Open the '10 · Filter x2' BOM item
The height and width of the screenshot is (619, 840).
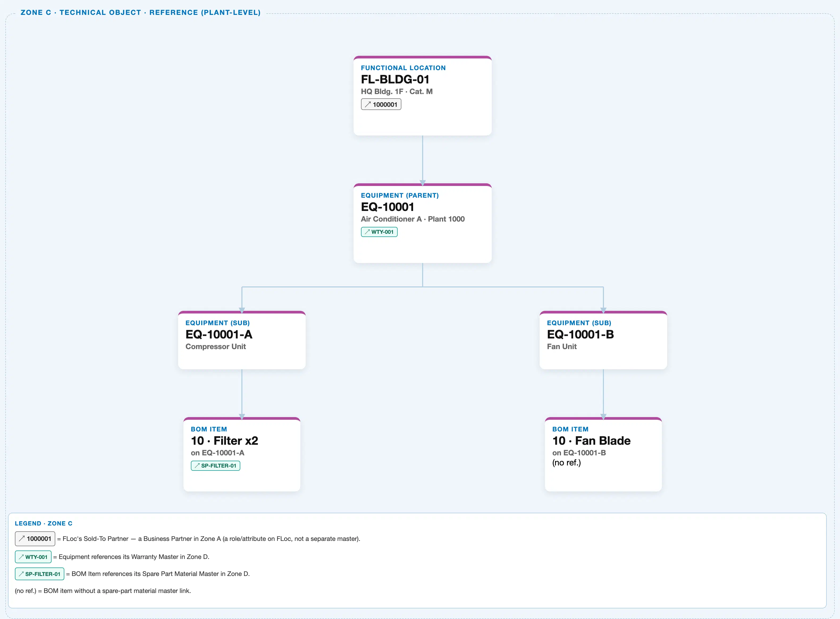225,441
